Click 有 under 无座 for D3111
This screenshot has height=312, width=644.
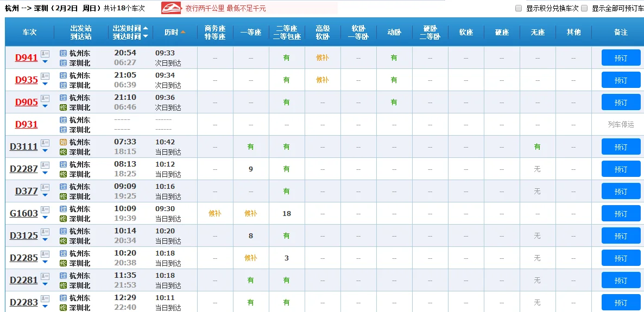pyautogui.click(x=537, y=147)
